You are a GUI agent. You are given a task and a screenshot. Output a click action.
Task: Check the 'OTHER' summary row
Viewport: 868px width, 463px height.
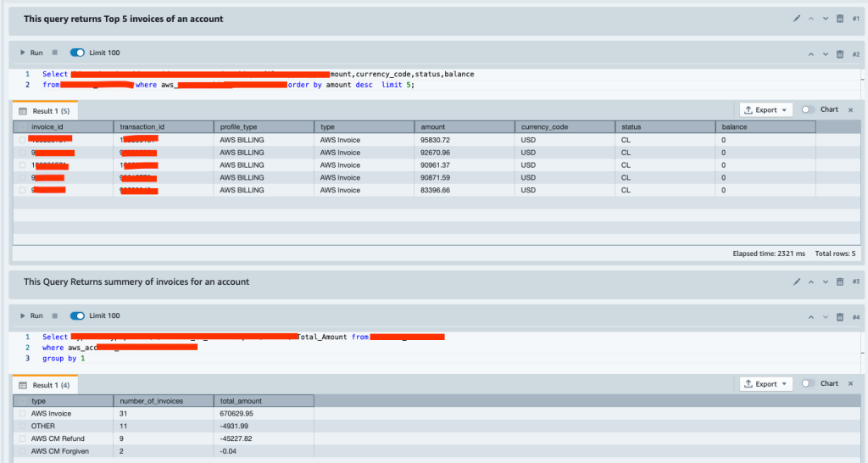coord(22,426)
